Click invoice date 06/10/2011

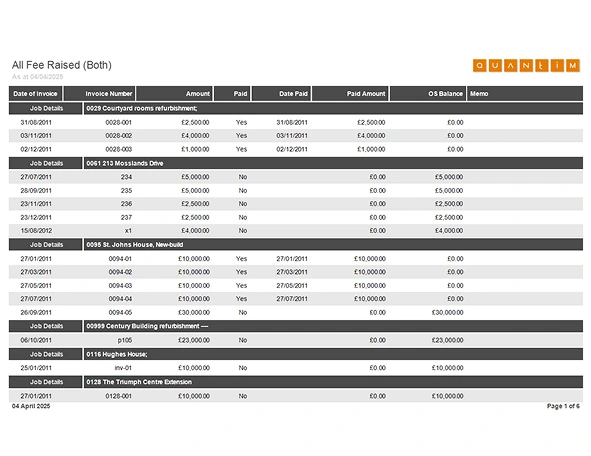coord(36,340)
